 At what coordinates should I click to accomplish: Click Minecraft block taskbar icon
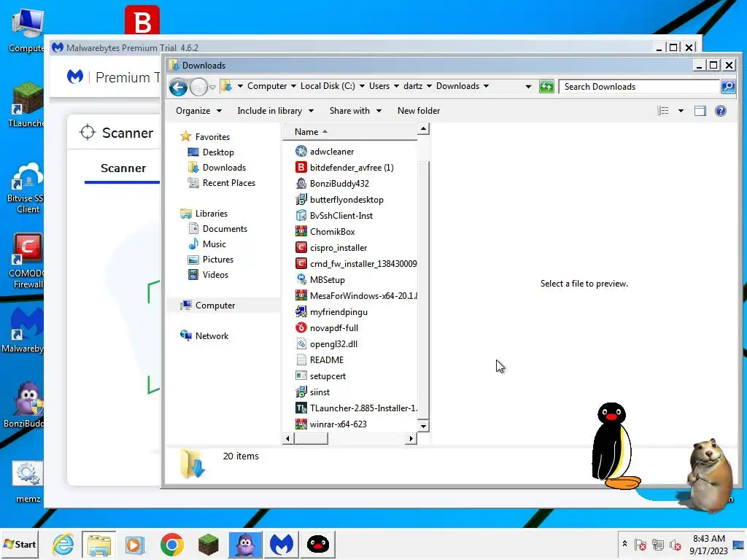pyautogui.click(x=208, y=544)
